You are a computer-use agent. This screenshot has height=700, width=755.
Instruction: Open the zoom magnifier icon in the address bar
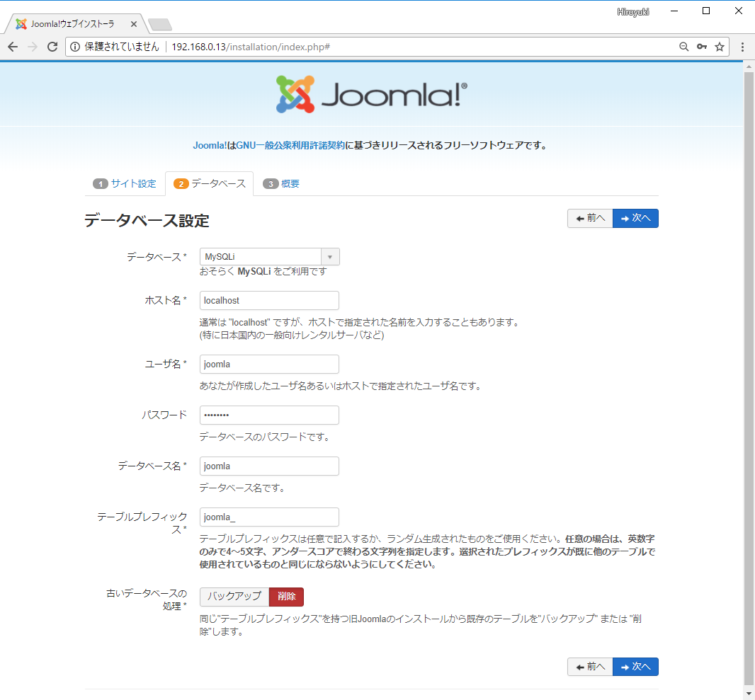[683, 47]
